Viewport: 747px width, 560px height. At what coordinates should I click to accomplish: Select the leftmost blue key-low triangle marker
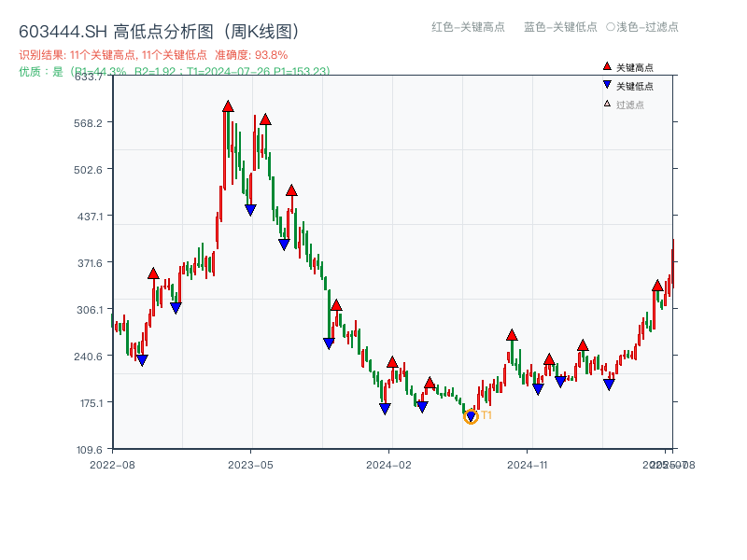click(x=140, y=360)
